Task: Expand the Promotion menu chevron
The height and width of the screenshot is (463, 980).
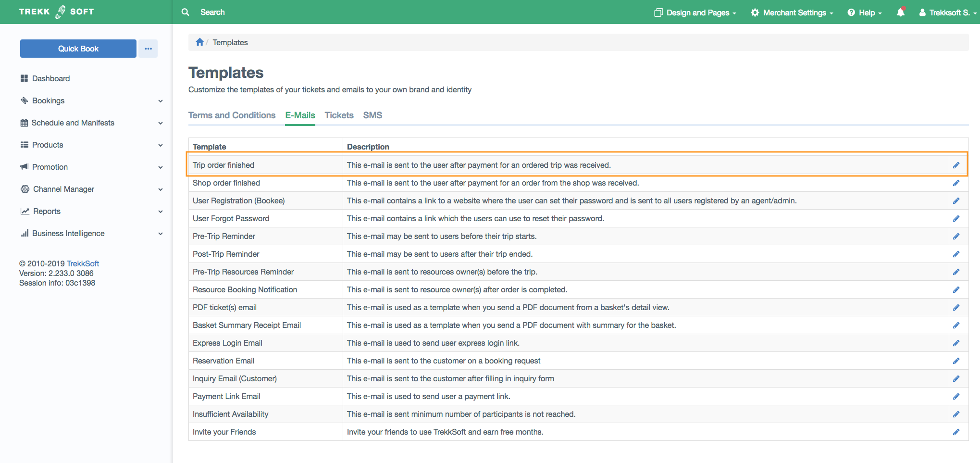Action: point(161,167)
